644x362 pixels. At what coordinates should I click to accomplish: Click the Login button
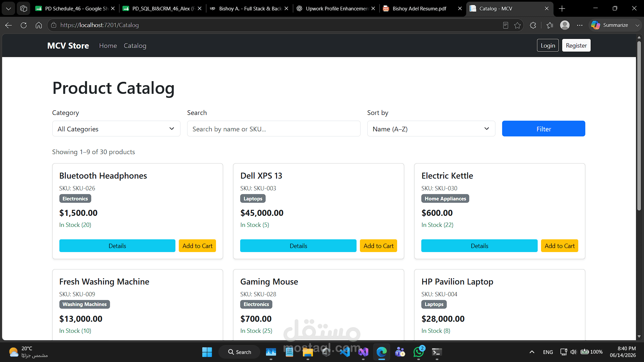coord(548,45)
